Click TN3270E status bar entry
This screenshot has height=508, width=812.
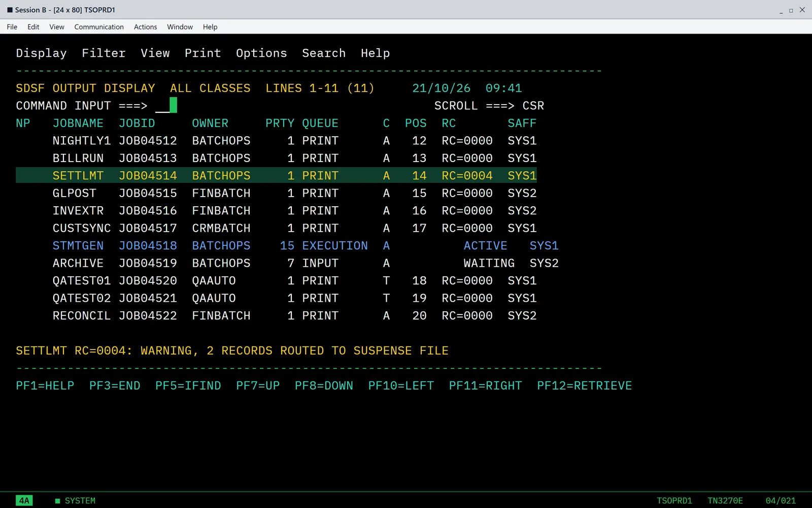pos(725,501)
